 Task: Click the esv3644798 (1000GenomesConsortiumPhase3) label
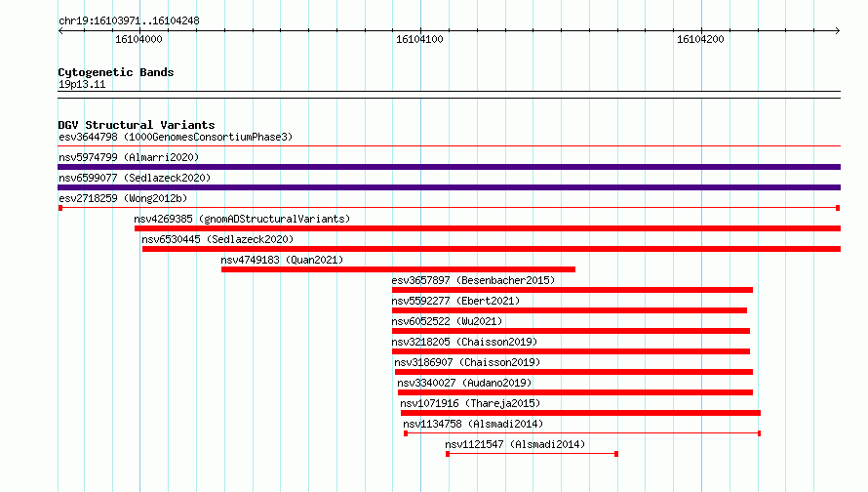[176, 137]
